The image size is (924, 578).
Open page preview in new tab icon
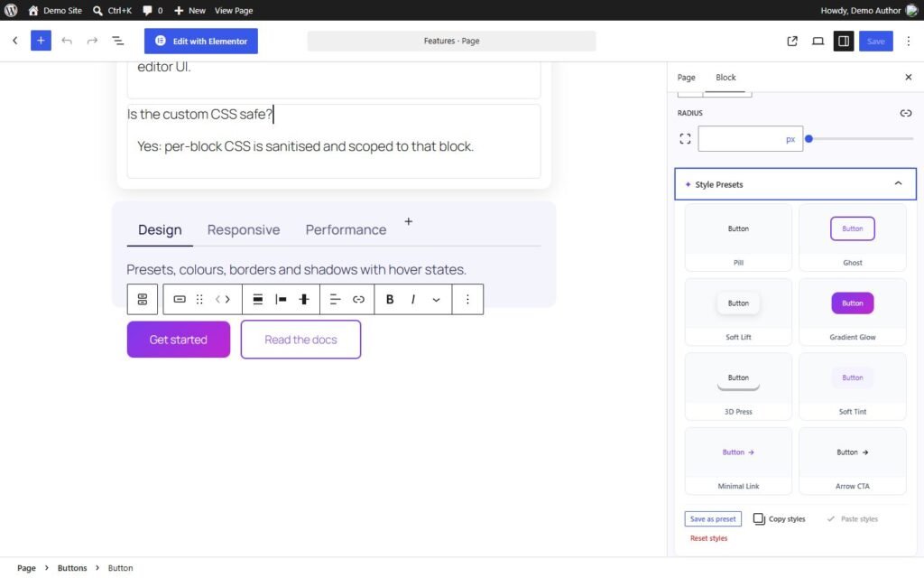coord(792,41)
